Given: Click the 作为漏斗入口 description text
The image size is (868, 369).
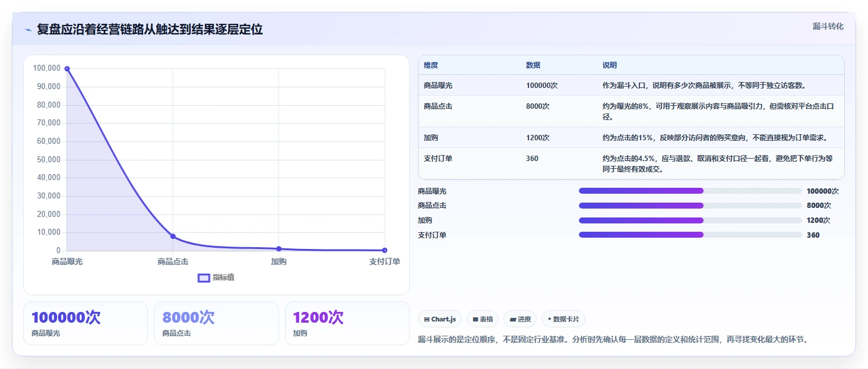Looking at the screenshot, I should (704, 86).
